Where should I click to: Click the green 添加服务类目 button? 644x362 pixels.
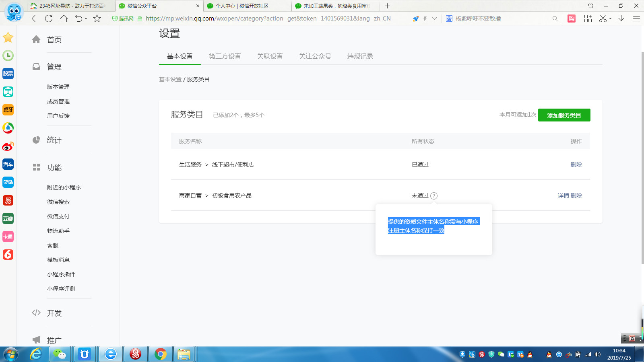coord(564,115)
